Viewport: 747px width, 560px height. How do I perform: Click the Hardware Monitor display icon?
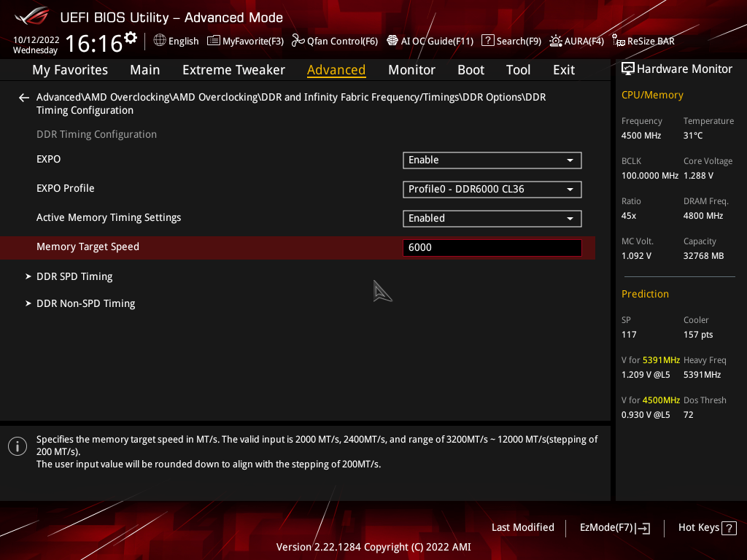(x=628, y=69)
